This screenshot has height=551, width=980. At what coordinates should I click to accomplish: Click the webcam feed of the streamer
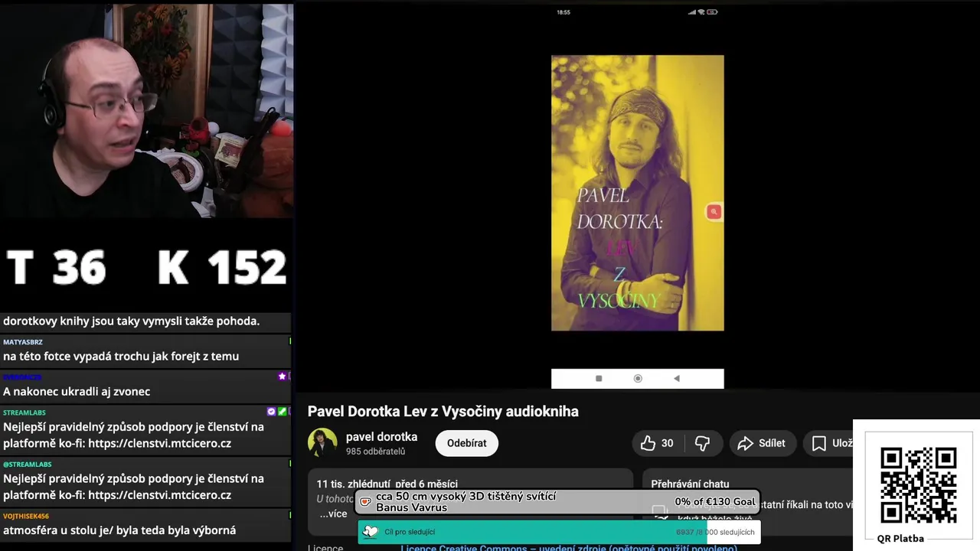click(x=146, y=111)
